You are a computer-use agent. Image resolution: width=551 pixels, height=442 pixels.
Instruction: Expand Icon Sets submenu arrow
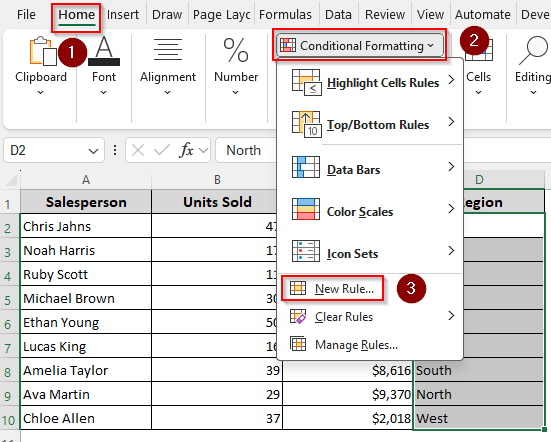point(451,251)
